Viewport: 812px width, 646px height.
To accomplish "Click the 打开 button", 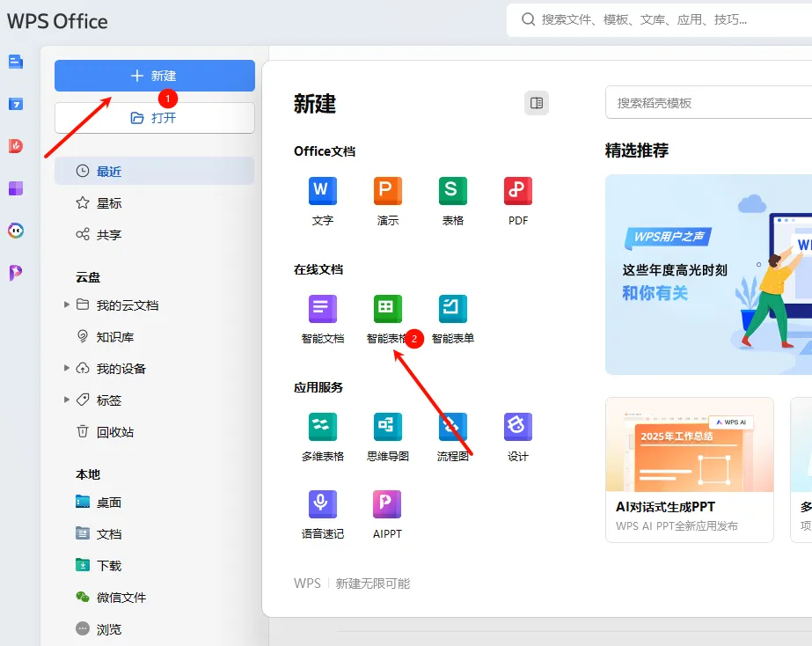I will (x=154, y=118).
